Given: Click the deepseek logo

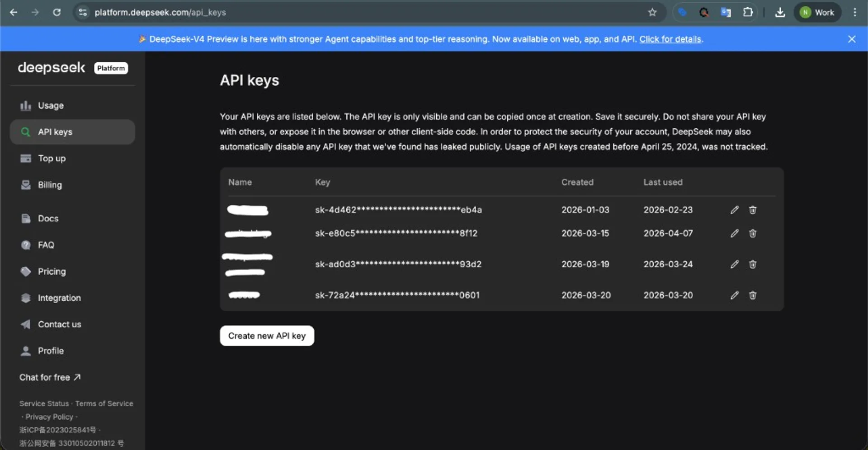Looking at the screenshot, I should pyautogui.click(x=51, y=68).
